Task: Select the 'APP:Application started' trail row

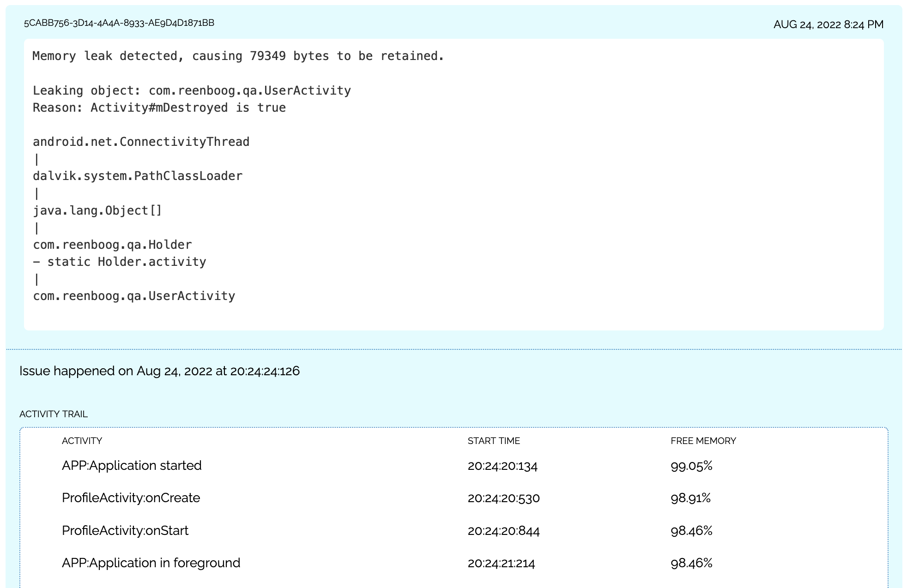Action: click(x=132, y=465)
